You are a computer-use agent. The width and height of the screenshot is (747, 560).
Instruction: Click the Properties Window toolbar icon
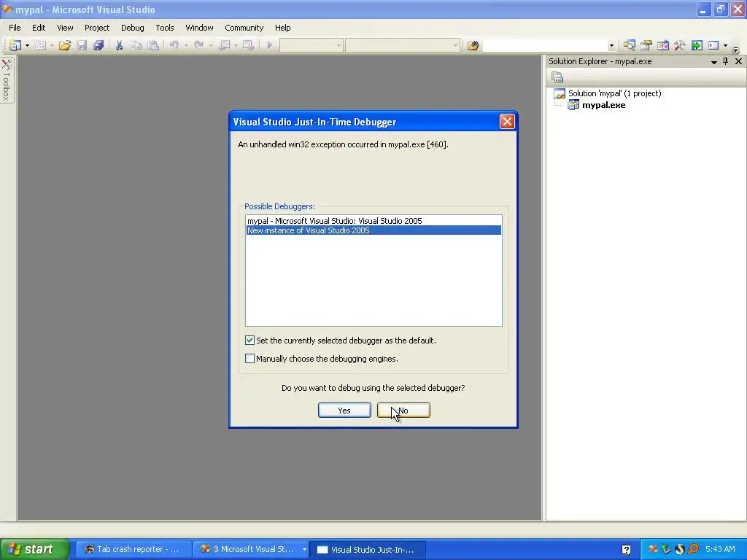(646, 45)
